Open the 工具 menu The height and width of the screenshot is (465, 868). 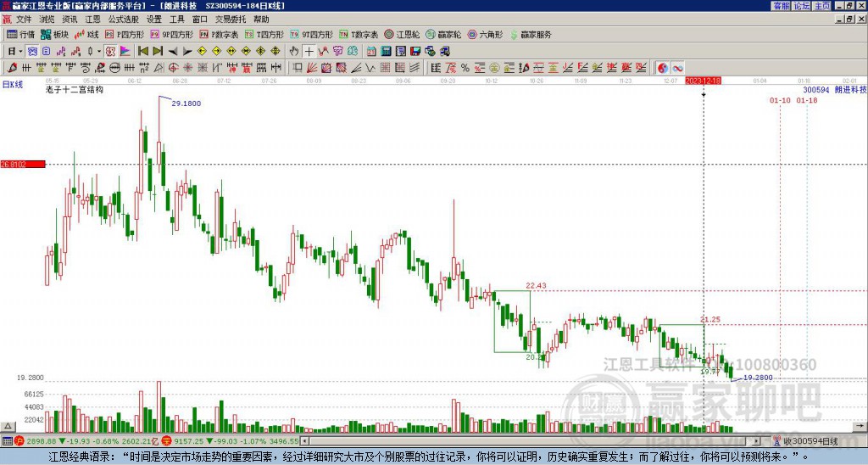tap(177, 20)
